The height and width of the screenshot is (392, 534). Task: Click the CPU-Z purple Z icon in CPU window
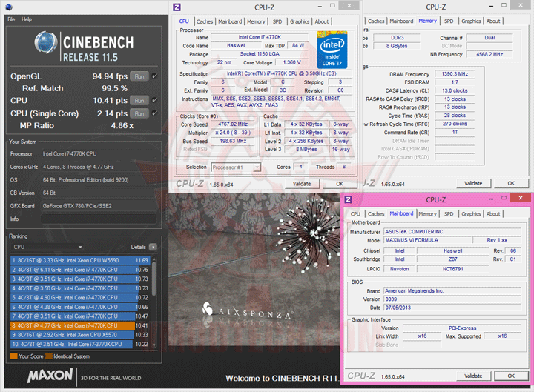tap(177, 7)
